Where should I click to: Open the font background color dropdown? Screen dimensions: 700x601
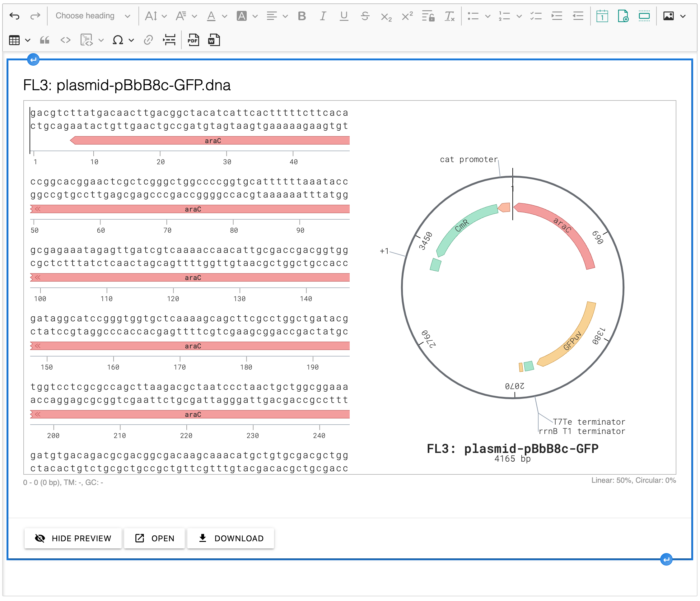pyautogui.click(x=247, y=16)
